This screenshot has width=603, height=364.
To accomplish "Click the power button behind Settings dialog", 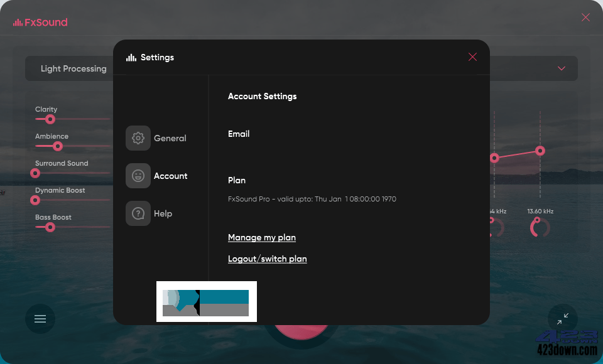I will 301,333.
